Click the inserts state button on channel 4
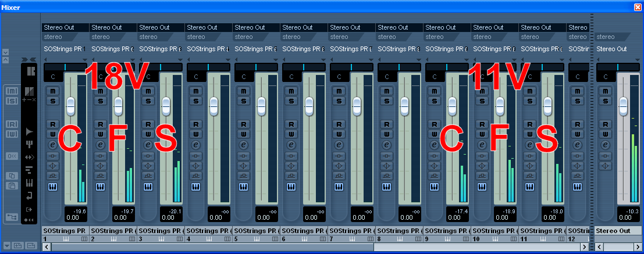The image size is (644, 254). tap(195, 156)
